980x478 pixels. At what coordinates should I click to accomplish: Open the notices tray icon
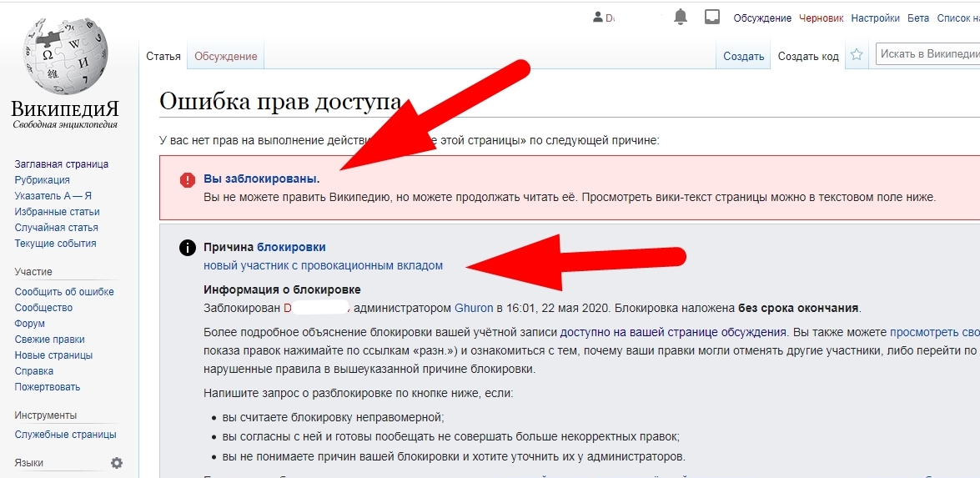(712, 18)
